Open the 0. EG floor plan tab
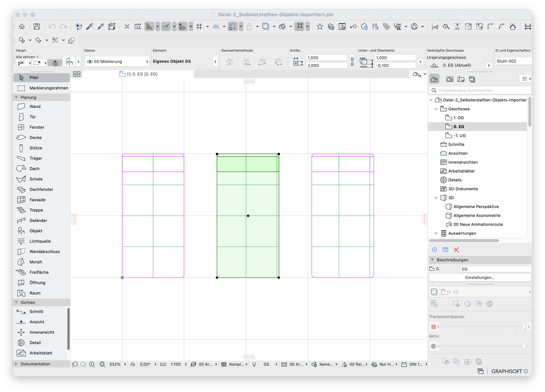Image resolution: width=545 pixels, height=392 pixels. click(138, 74)
